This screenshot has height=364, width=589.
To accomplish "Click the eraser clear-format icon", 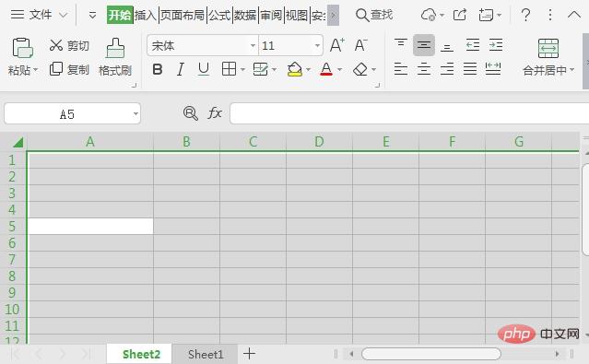I will point(360,69).
